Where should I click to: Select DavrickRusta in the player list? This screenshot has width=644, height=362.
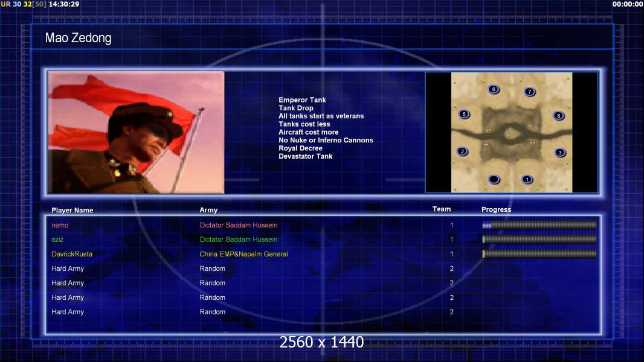click(72, 254)
